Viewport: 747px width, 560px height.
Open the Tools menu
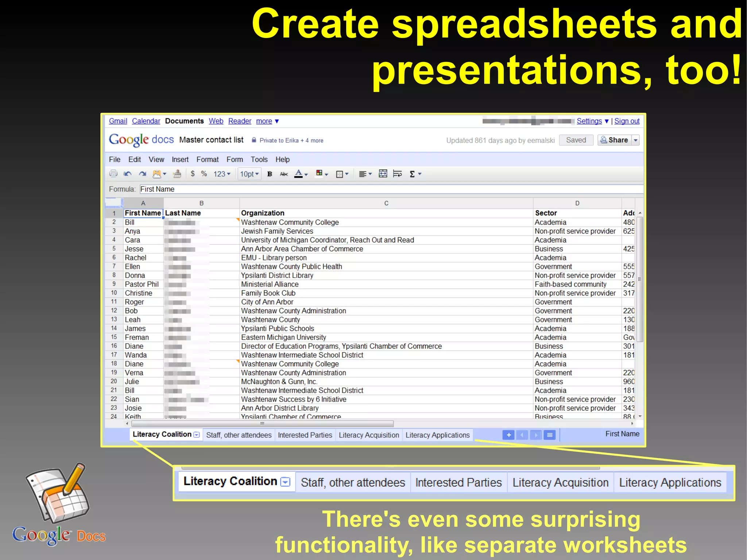point(259,159)
